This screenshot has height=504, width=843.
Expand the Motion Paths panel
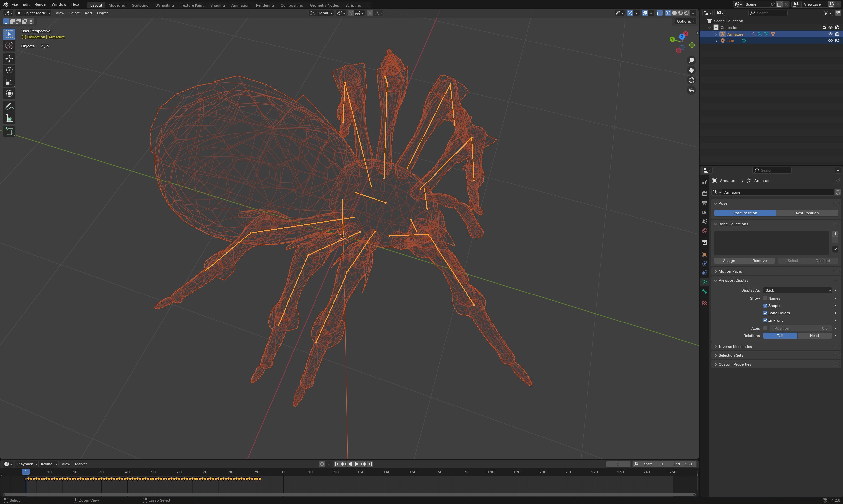[730, 272]
